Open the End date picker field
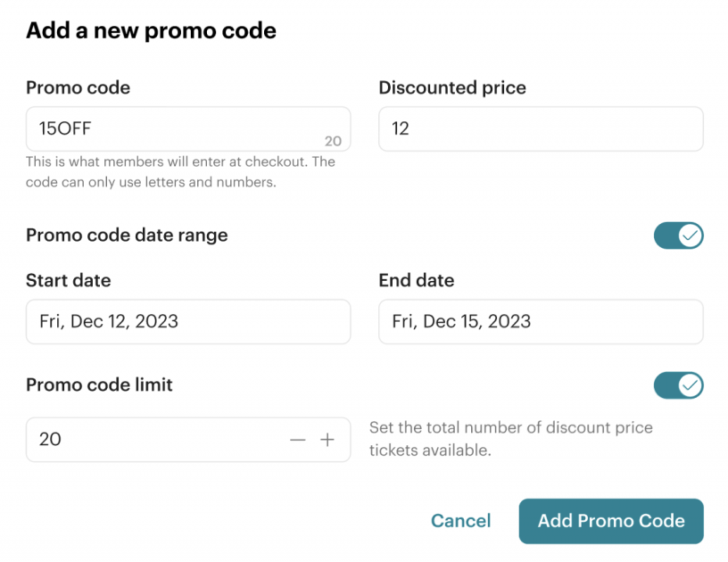The height and width of the screenshot is (562, 728). pyautogui.click(x=541, y=321)
